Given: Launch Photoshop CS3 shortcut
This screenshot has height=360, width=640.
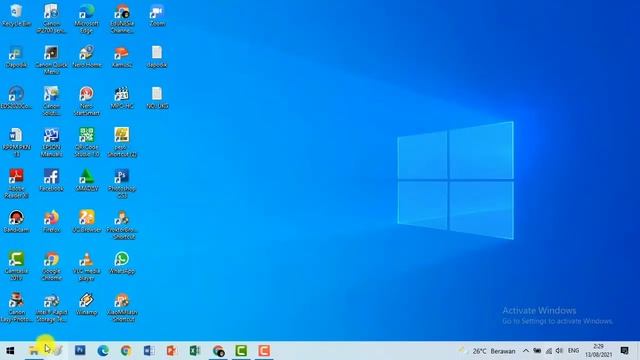Looking at the screenshot, I should click(x=122, y=183).
